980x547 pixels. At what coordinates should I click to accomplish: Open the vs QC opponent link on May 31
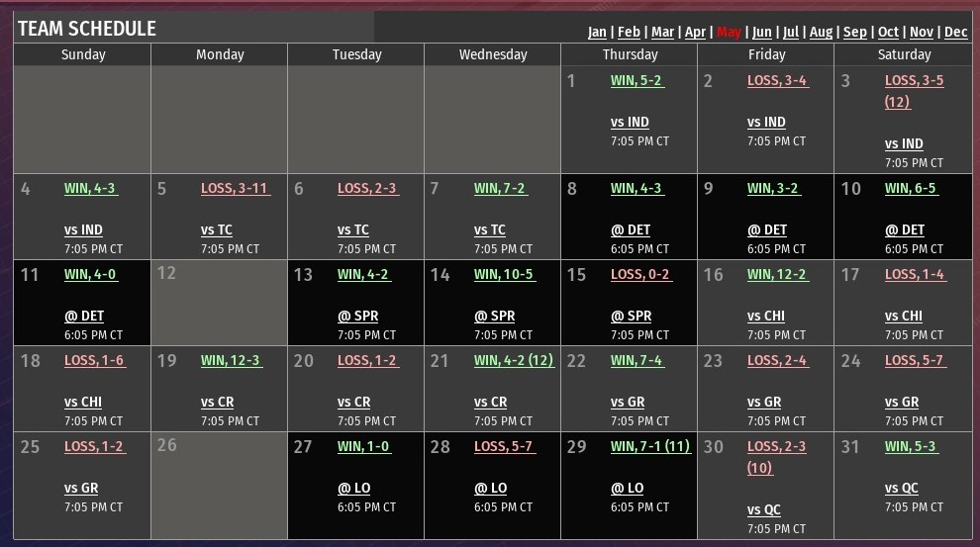pos(903,489)
